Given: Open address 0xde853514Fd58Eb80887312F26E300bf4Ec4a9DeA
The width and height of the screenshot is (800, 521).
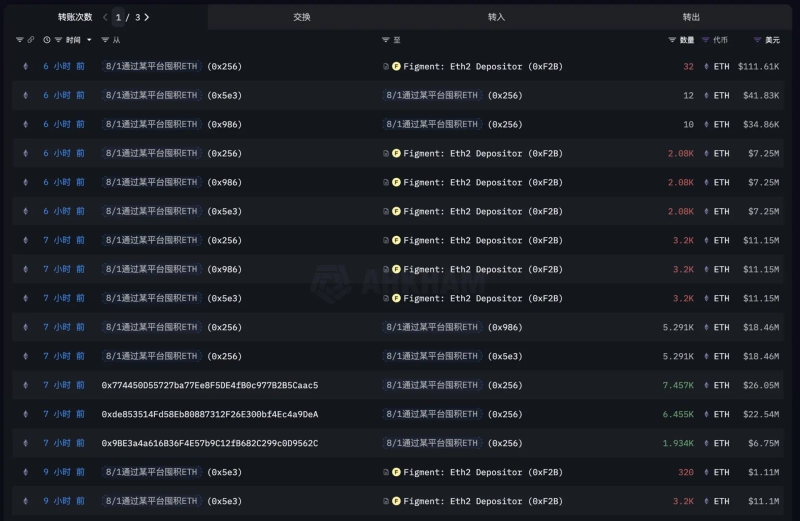Looking at the screenshot, I should coord(209,414).
